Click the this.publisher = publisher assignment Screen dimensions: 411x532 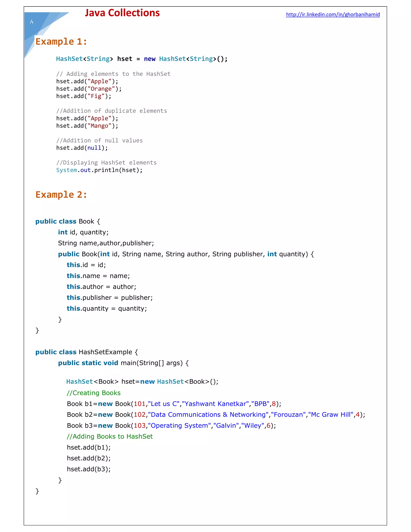[x=110, y=298]
